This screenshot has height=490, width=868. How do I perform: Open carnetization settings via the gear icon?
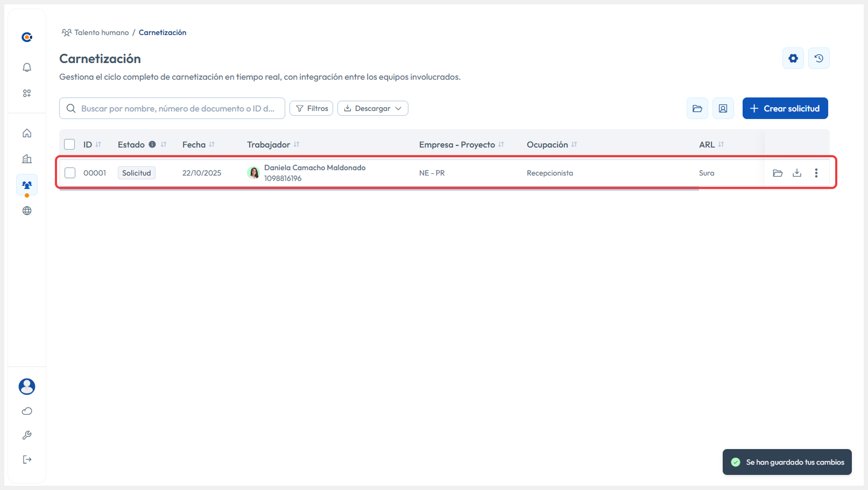pyautogui.click(x=793, y=58)
